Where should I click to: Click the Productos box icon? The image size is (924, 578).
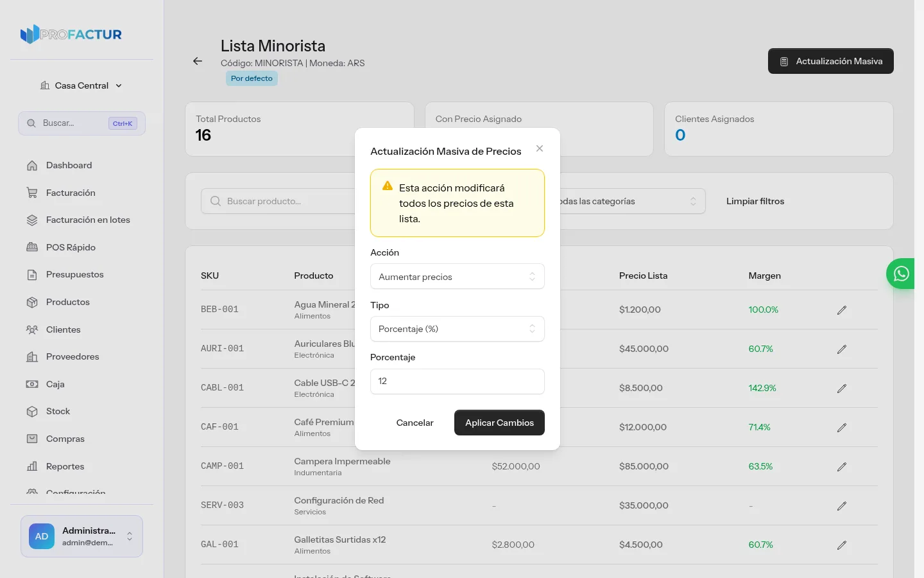click(x=32, y=302)
